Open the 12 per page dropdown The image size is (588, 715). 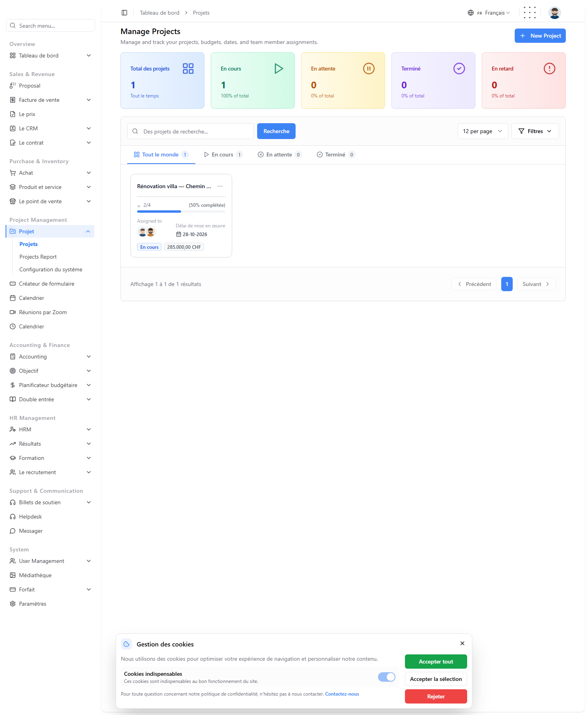[x=483, y=131]
